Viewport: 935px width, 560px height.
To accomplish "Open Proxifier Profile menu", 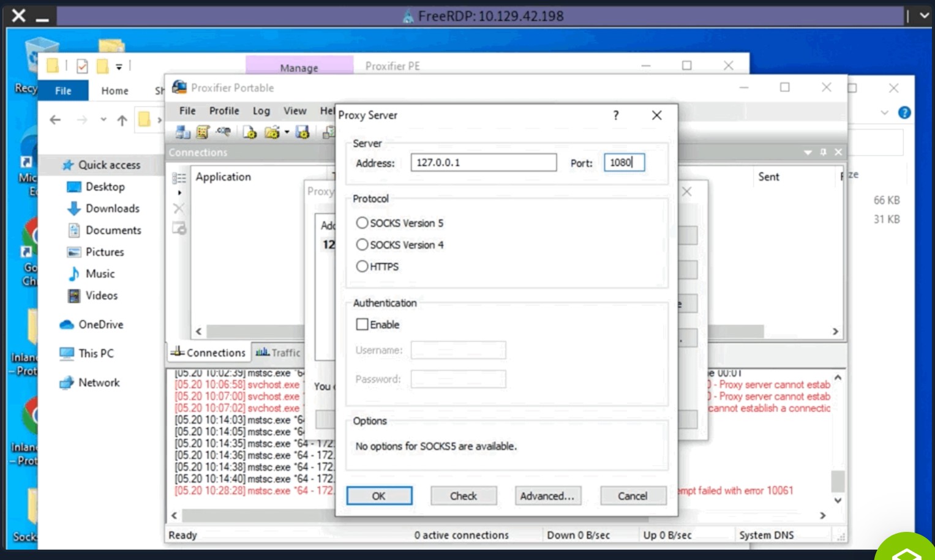I will pos(224,111).
